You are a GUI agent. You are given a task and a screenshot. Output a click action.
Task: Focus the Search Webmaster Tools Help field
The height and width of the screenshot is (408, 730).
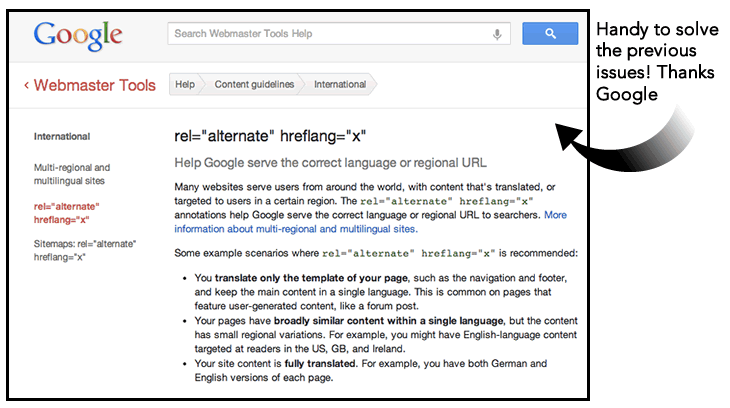click(338, 34)
